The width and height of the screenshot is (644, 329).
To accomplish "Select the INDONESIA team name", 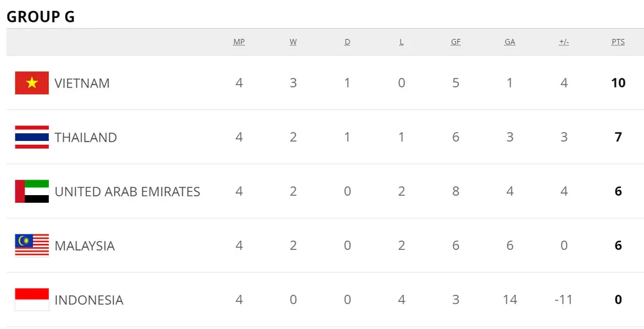I will [x=89, y=299].
